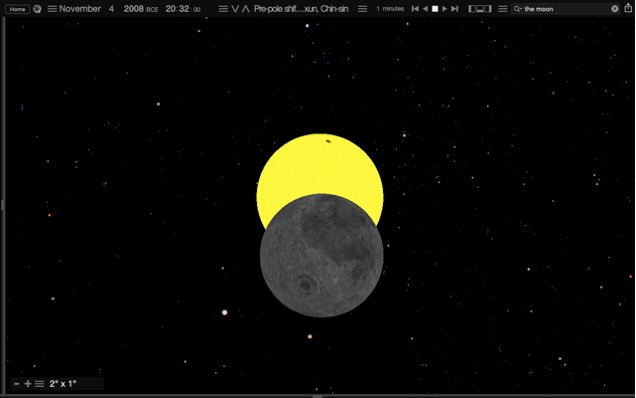Select the year 2008 field
Screen dimensions: 636x398
pos(133,9)
